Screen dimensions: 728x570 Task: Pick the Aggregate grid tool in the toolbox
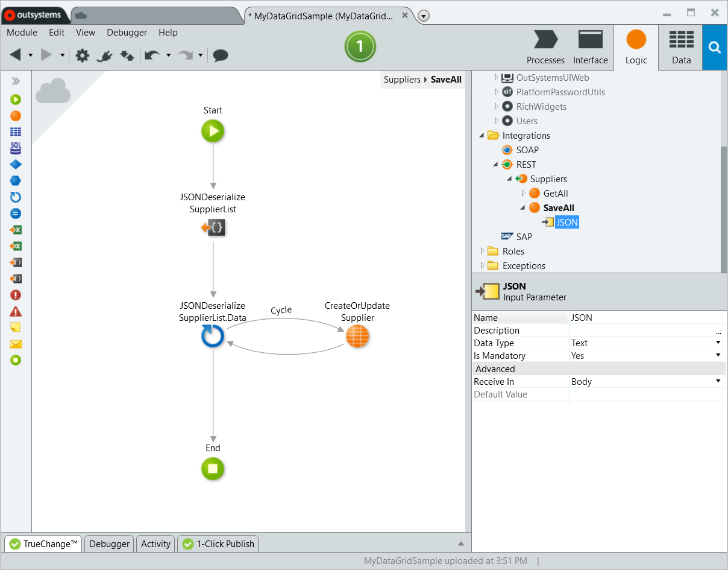[x=16, y=131]
